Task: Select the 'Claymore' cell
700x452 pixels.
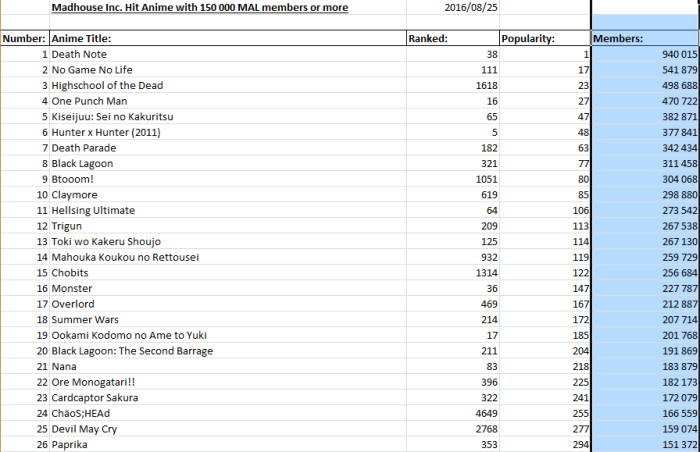Action: (228, 195)
